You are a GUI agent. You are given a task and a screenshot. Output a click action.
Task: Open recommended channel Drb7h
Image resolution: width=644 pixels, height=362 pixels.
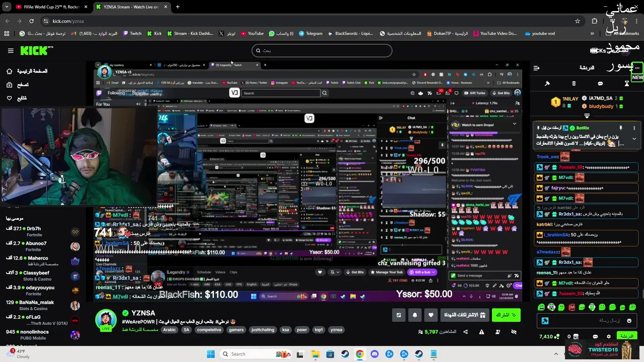pyautogui.click(x=43, y=232)
